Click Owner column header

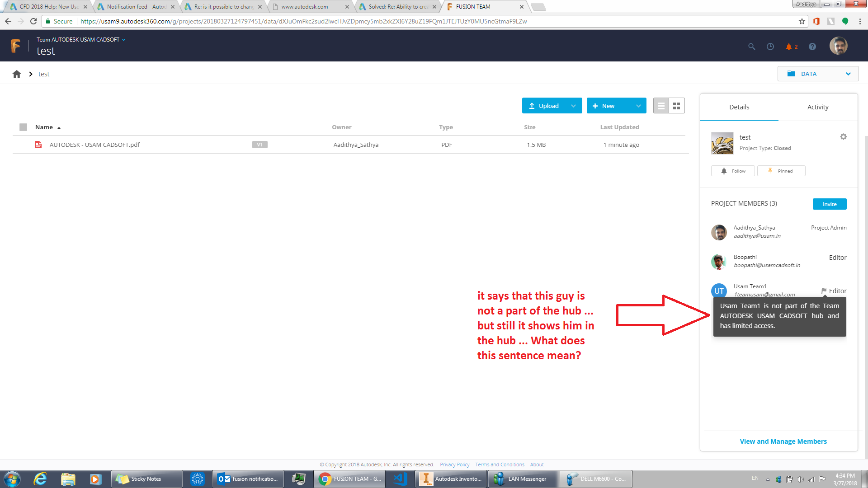(341, 127)
